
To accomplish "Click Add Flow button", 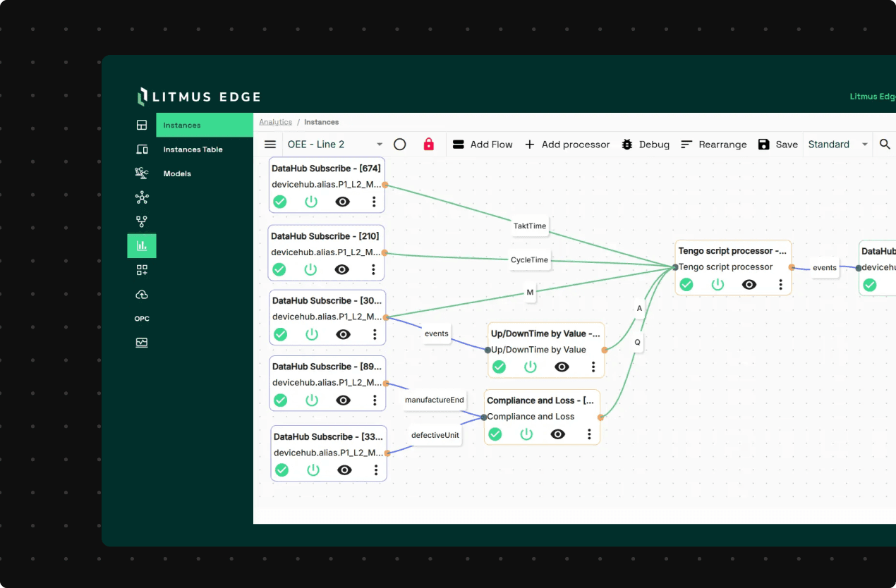I will (x=483, y=145).
